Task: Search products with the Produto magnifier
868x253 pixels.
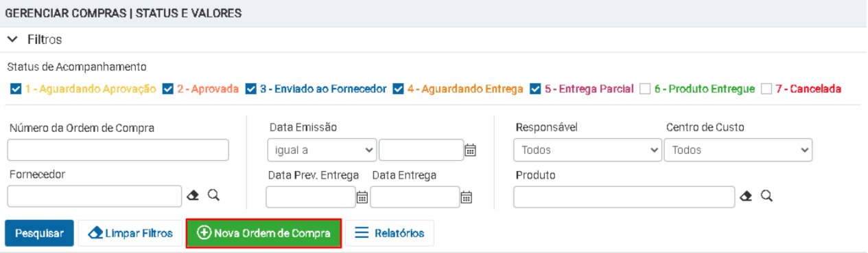Action: point(766,197)
